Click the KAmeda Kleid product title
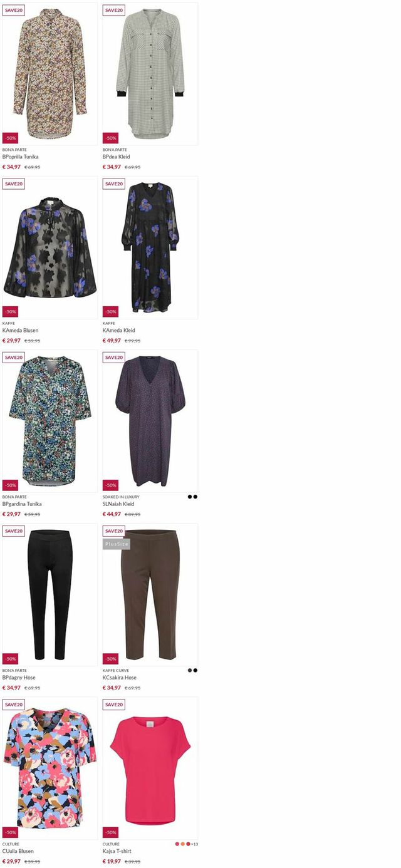The image size is (401, 868). [119, 330]
